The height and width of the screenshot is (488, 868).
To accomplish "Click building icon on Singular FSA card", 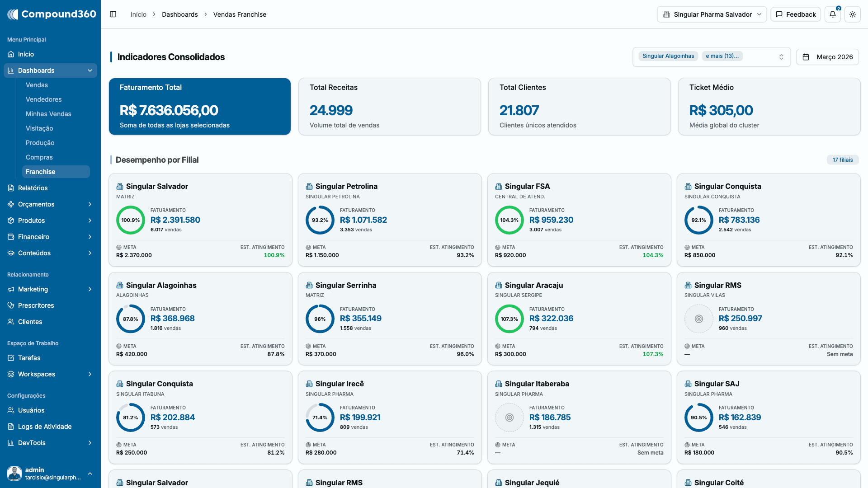I will click(499, 187).
